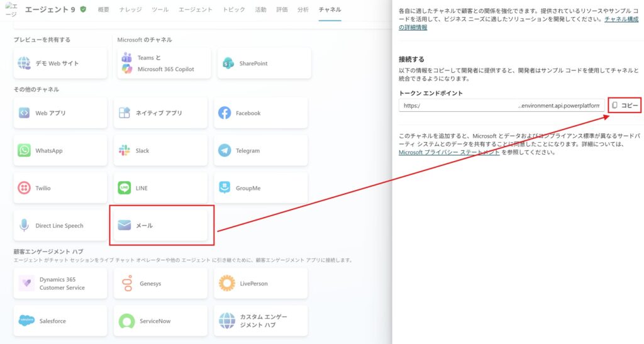Select the GroupMe channel

260,188
